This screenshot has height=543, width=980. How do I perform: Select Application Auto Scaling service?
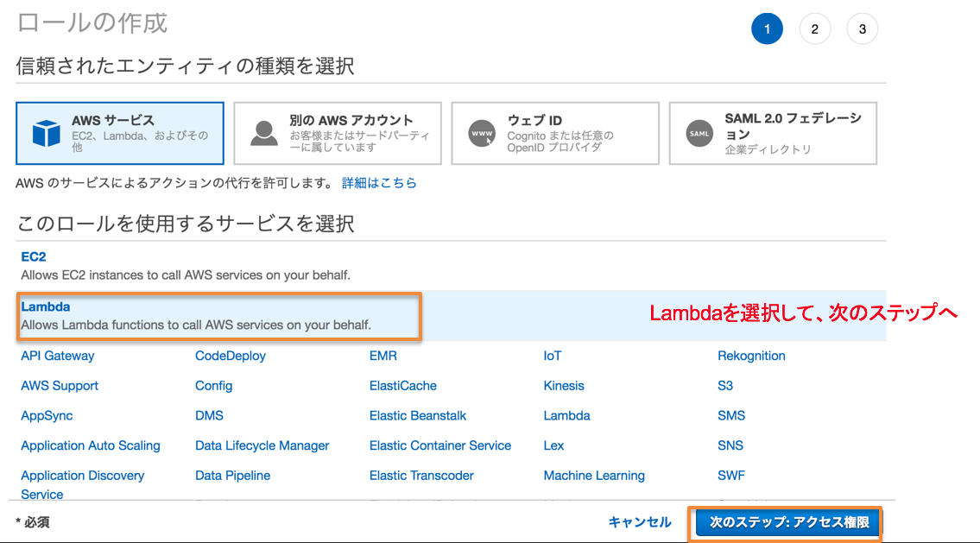[91, 445]
